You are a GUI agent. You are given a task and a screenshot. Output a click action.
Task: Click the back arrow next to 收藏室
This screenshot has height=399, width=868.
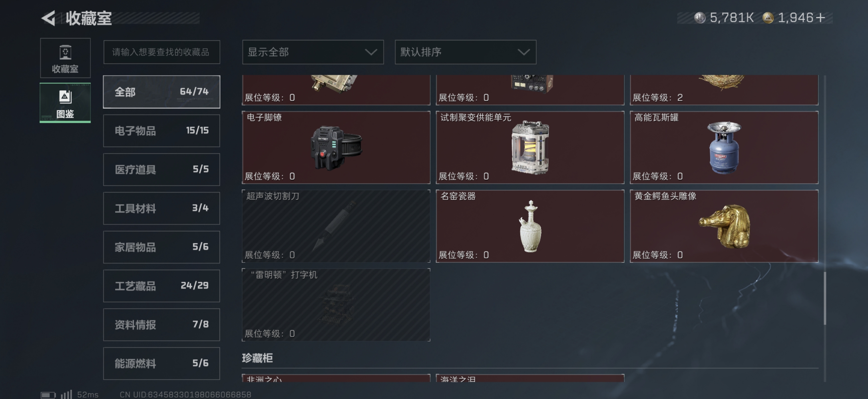[x=48, y=18]
